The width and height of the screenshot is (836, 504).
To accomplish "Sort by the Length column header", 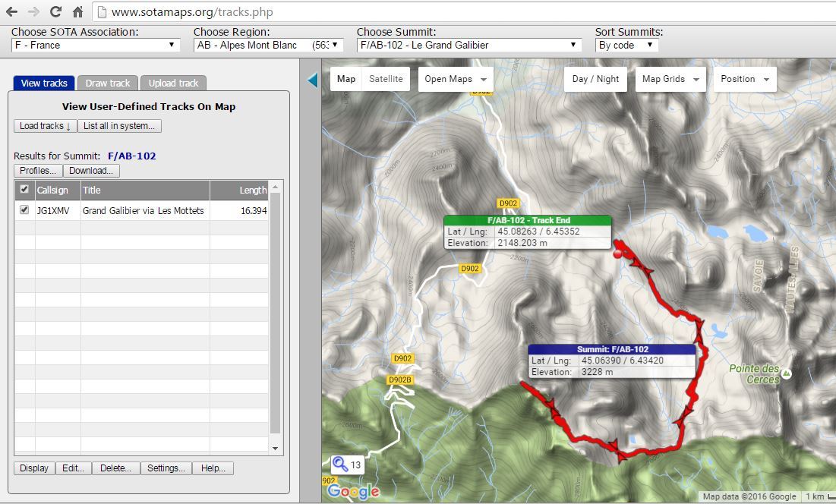I will click(x=239, y=191).
